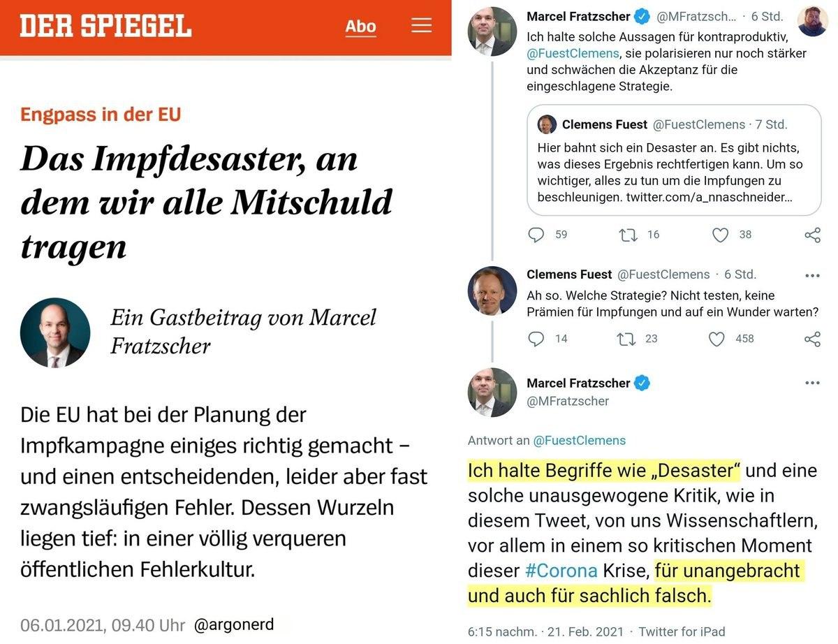Share Clemens Fuest's reply tweet
838x644 pixels.
[812, 339]
